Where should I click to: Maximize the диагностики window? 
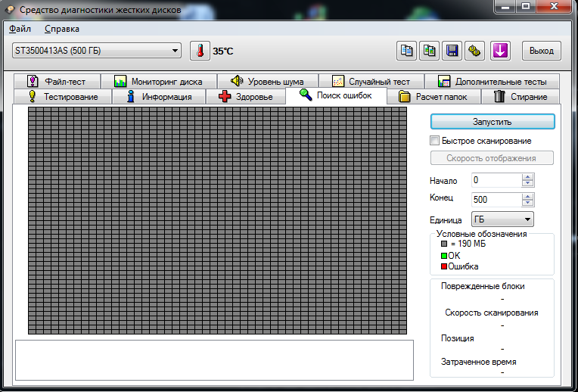pos(526,6)
